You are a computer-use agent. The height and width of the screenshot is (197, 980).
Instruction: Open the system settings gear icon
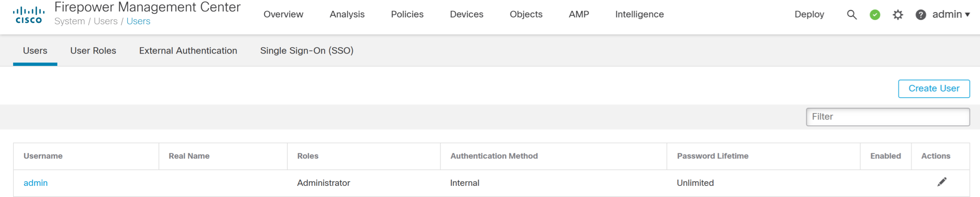pos(898,15)
